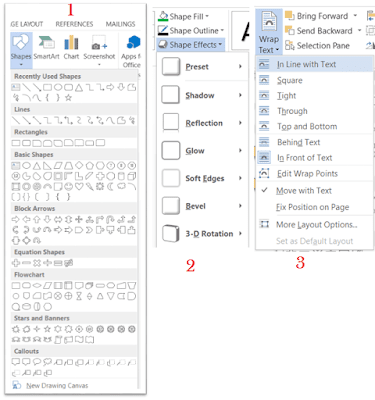Open More Layout Options
The width and height of the screenshot is (375, 400).
click(x=314, y=225)
